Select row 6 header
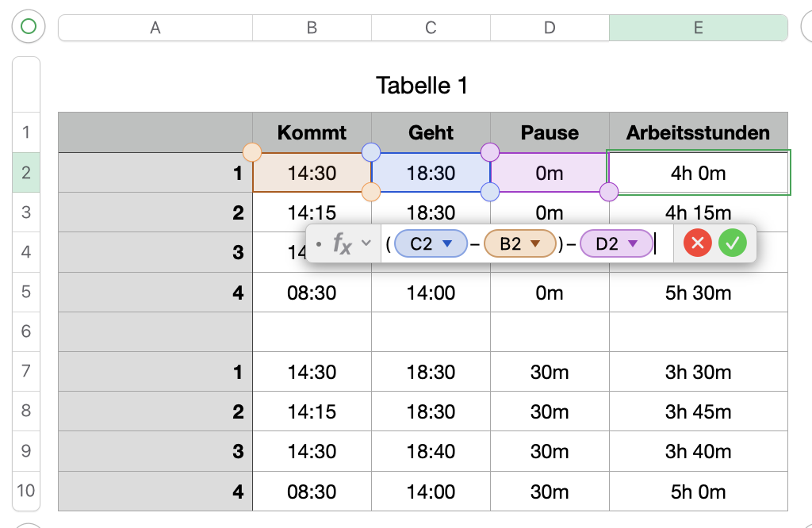 tap(26, 331)
